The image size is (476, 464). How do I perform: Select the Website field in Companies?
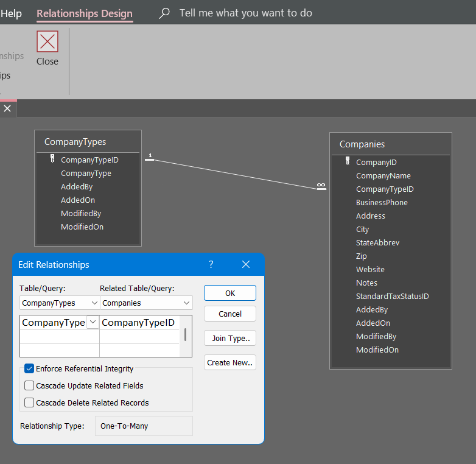pyautogui.click(x=370, y=269)
